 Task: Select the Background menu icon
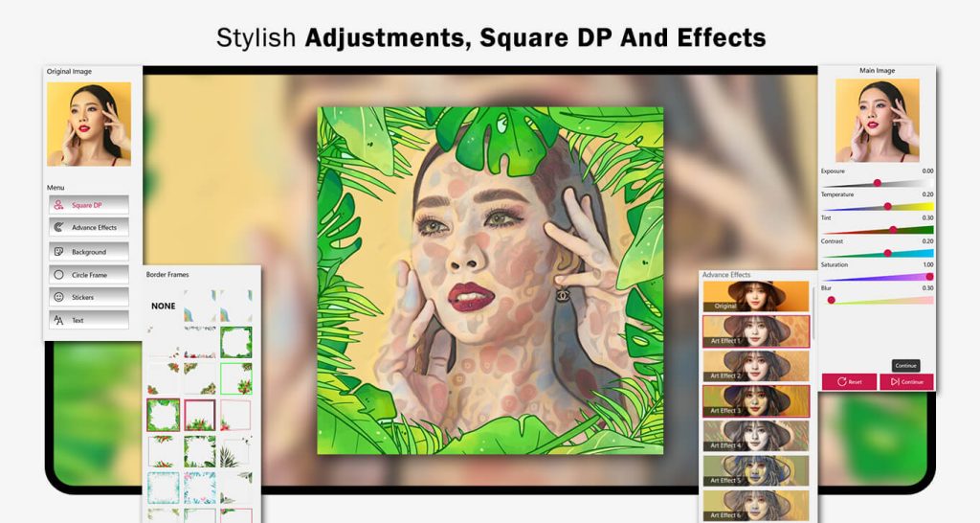tap(58, 252)
